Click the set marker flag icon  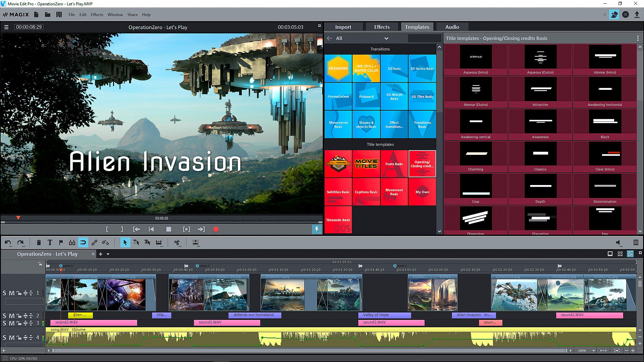coord(61,242)
